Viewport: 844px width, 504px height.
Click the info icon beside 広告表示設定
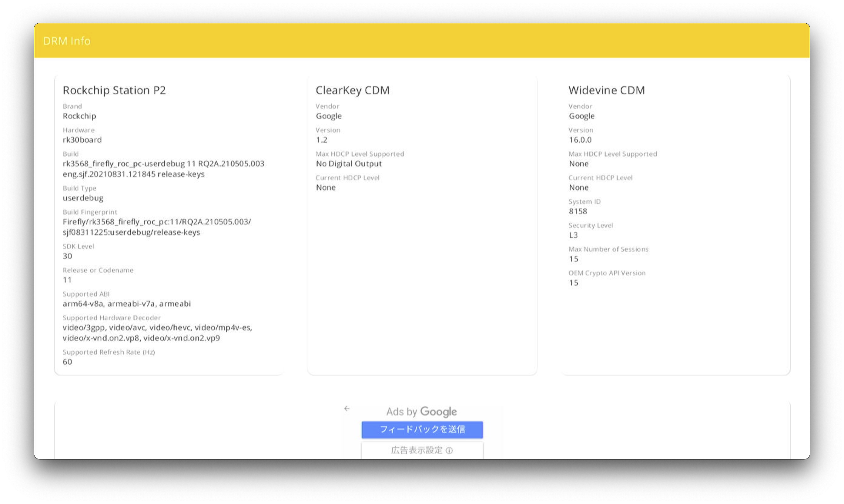point(449,450)
